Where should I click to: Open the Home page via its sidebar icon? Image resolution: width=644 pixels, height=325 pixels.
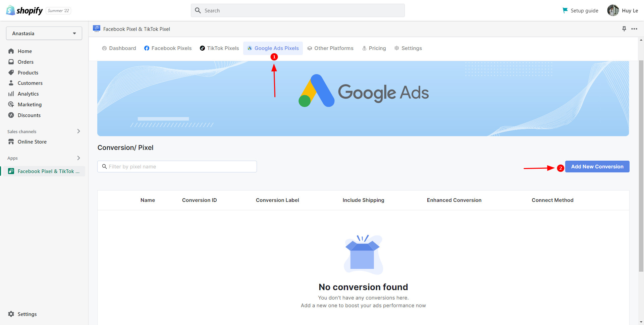[x=11, y=51]
